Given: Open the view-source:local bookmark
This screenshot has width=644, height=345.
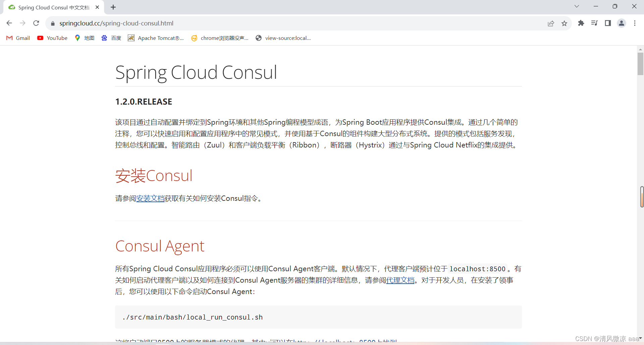Looking at the screenshot, I should (x=283, y=38).
